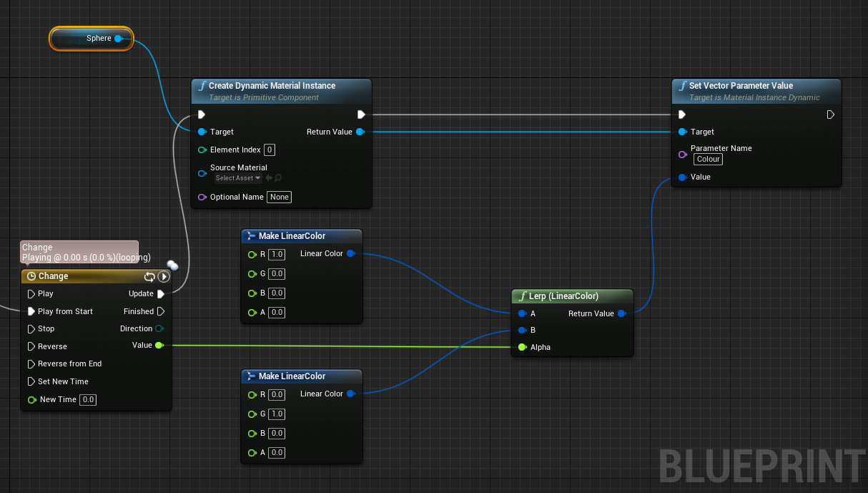Image resolution: width=868 pixels, height=493 pixels.
Task: Click the Reverse from End exec pin
Action: pos(31,364)
